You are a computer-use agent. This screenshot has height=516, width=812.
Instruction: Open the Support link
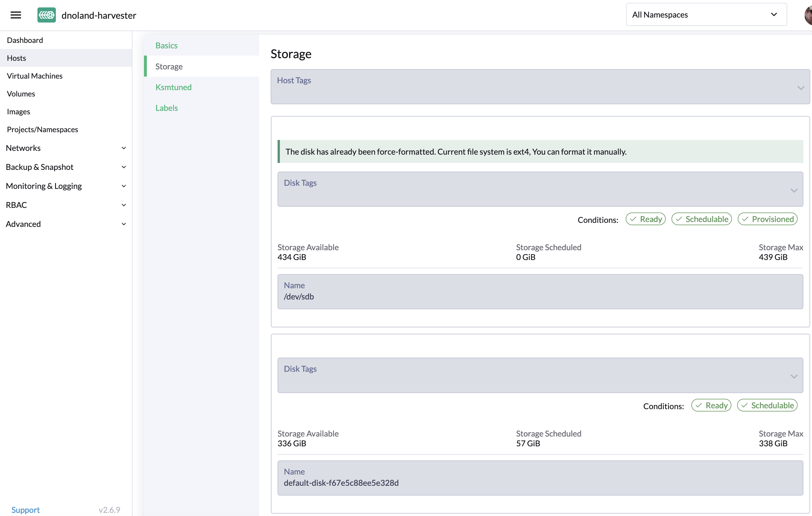tap(25, 510)
